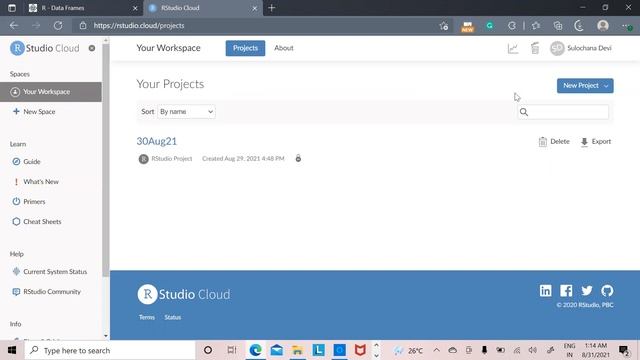Open the Mail app from taskbar
This screenshot has height=360, width=640.
click(277, 350)
